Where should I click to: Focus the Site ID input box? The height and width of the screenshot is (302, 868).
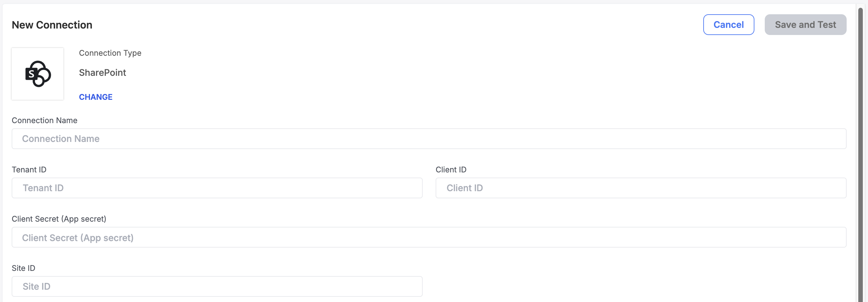pyautogui.click(x=217, y=286)
